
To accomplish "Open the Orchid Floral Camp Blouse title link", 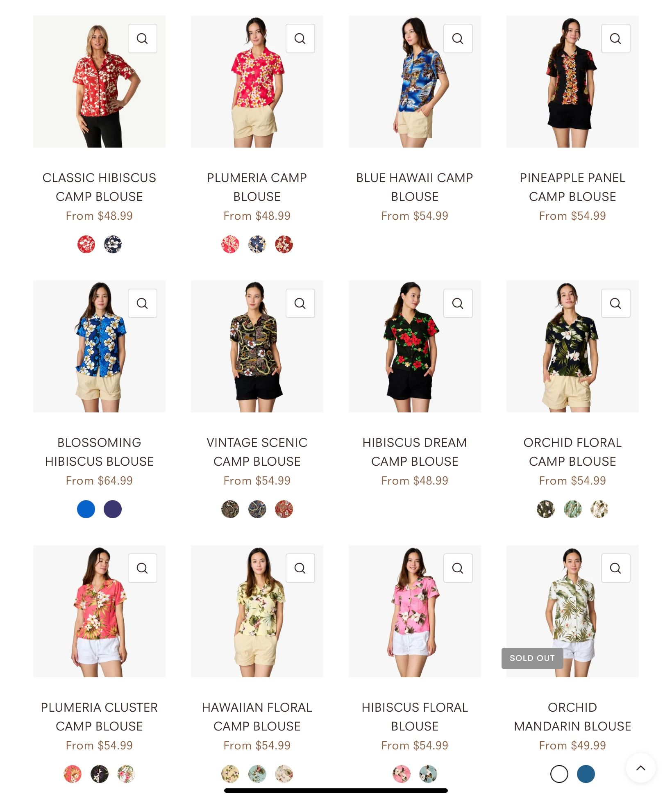I will tap(572, 452).
